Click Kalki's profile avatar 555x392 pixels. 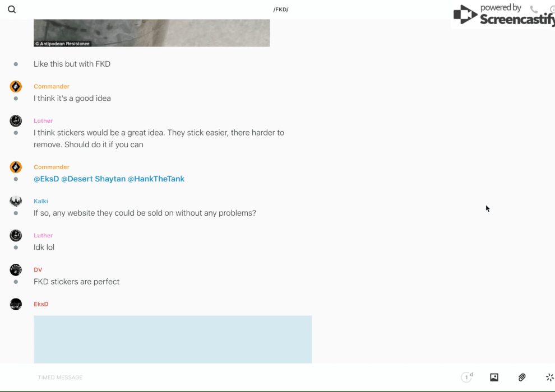pyautogui.click(x=16, y=202)
